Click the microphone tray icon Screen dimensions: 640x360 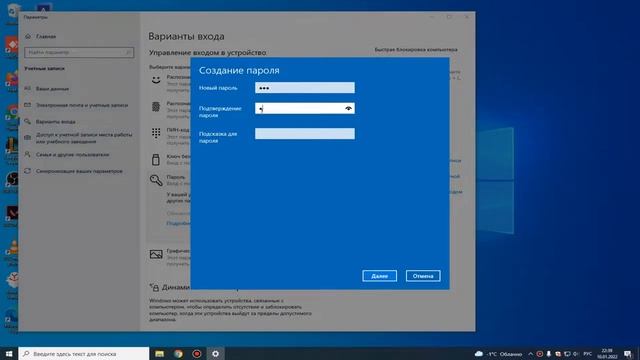[549, 354]
